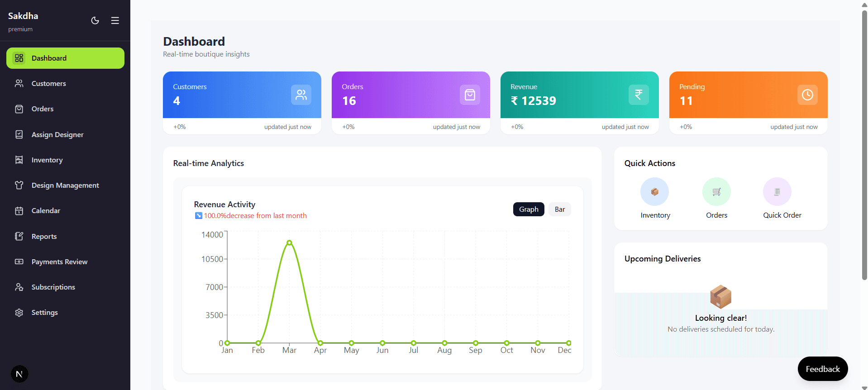868x390 pixels.
Task: Toggle dark mode with the moon icon
Action: tap(95, 20)
